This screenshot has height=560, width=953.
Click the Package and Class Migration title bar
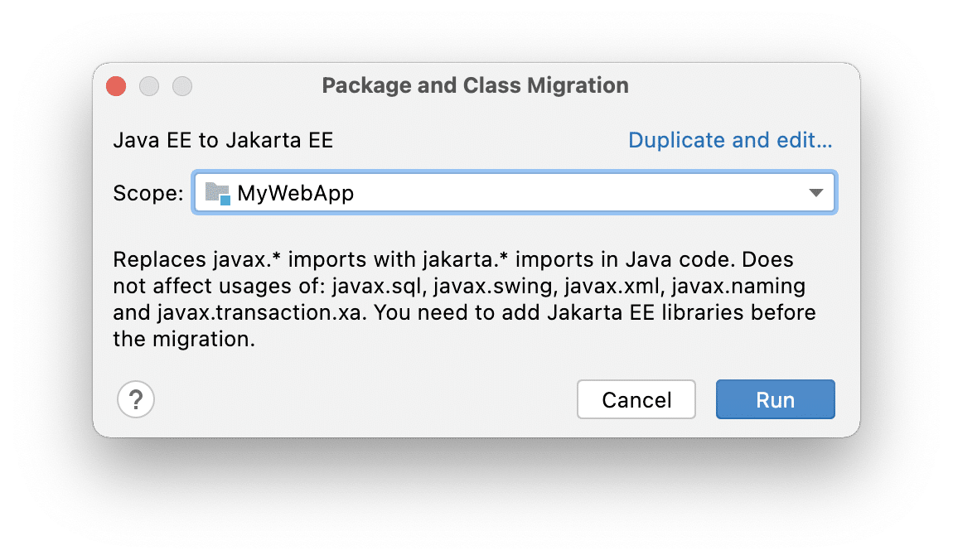(476, 85)
